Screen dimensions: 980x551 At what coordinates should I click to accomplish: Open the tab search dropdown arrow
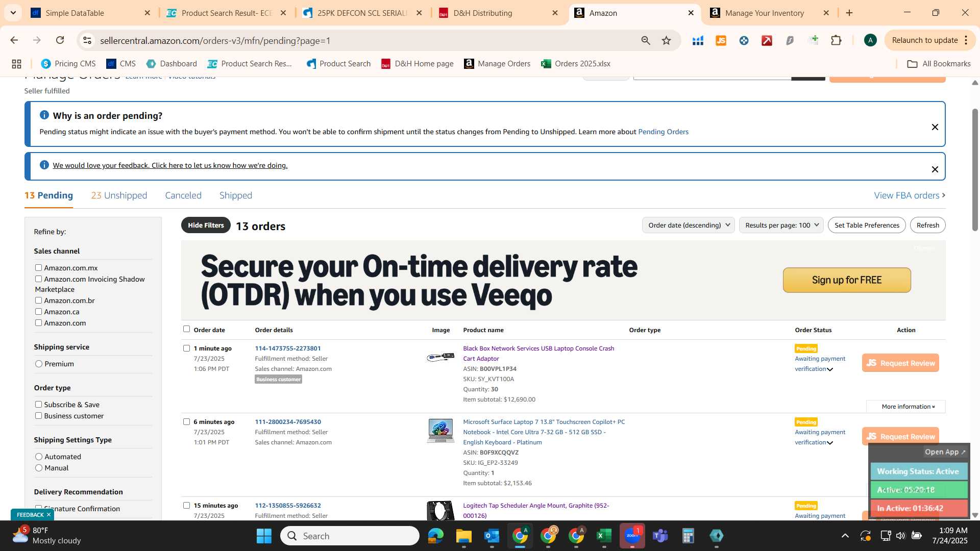[x=13, y=13]
